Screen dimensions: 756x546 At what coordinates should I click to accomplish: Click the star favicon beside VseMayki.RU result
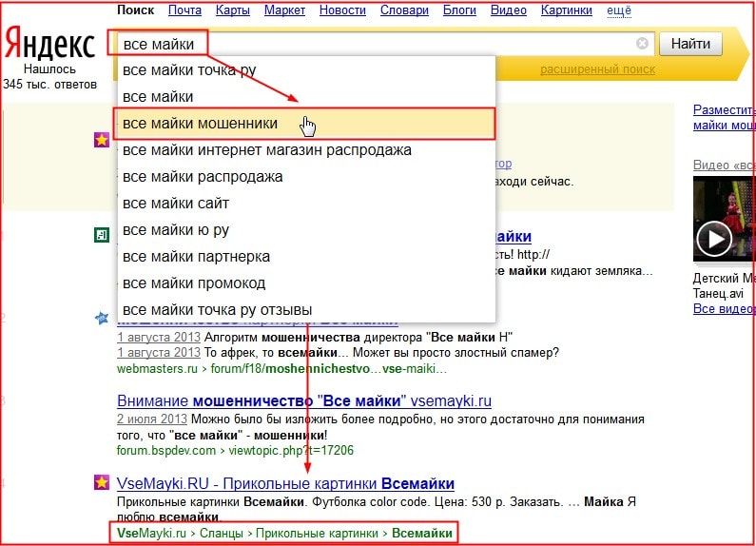point(102,482)
